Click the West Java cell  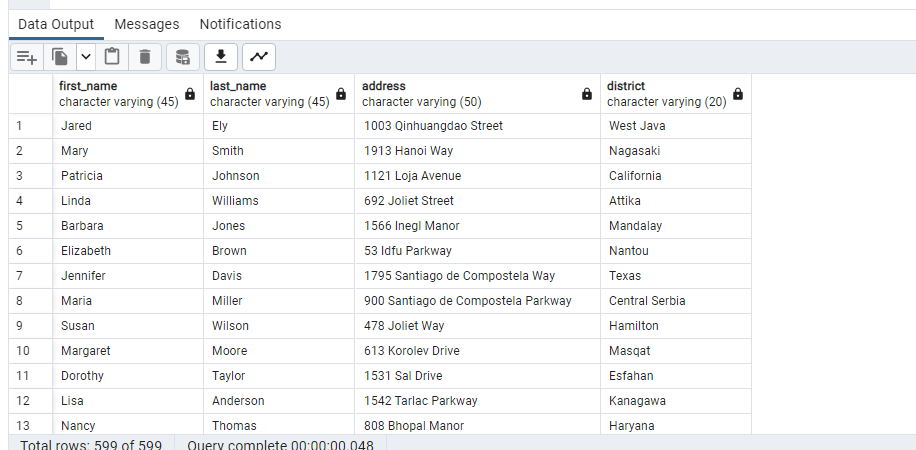(x=676, y=126)
